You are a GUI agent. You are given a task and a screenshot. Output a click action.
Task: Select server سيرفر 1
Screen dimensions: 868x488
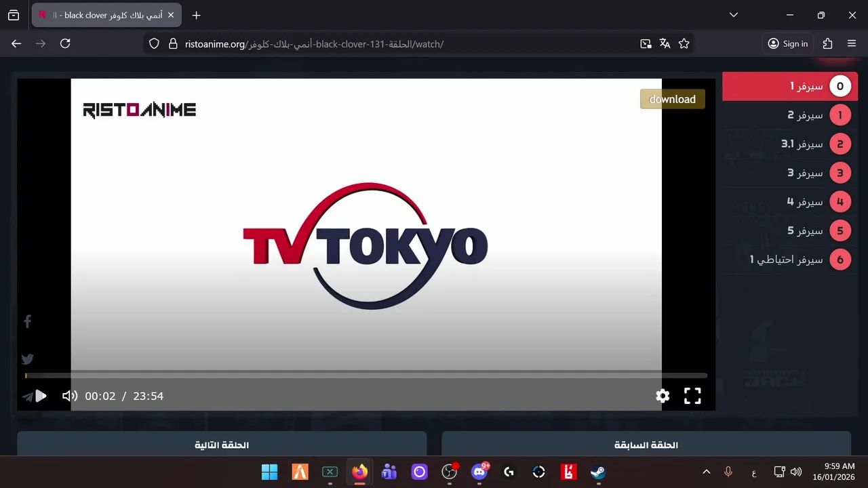point(790,86)
